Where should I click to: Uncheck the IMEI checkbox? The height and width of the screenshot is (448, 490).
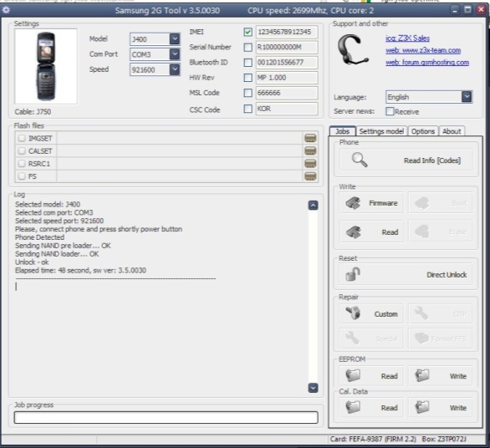[248, 32]
